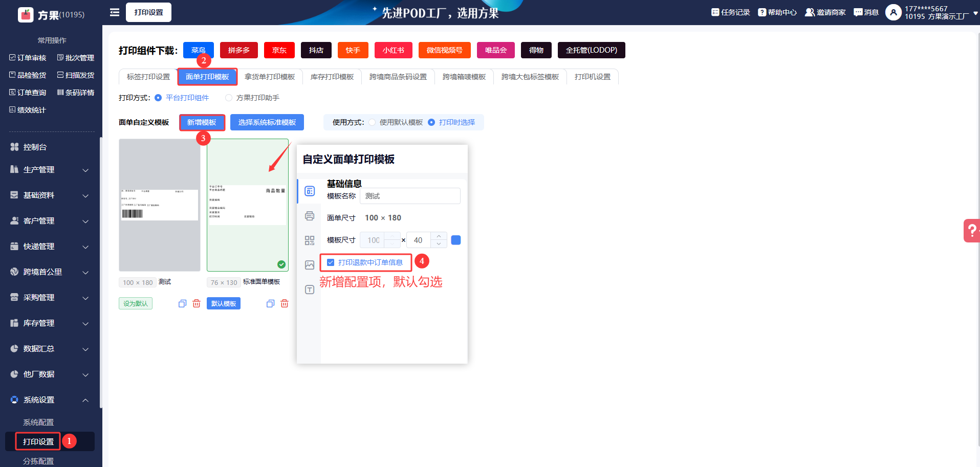The image size is (980, 467).
Task: Open the 打印机设置 tab
Action: (592, 77)
